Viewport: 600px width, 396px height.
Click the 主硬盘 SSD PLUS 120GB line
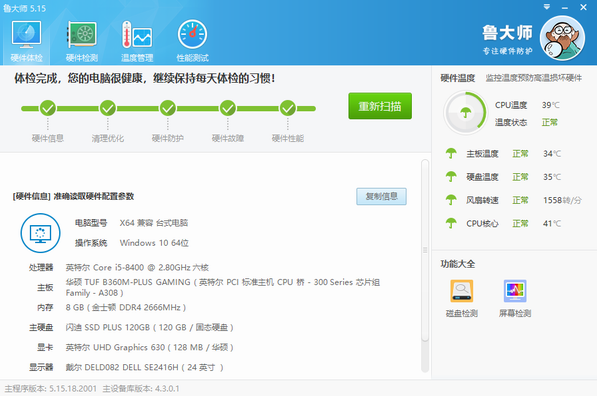131,328
